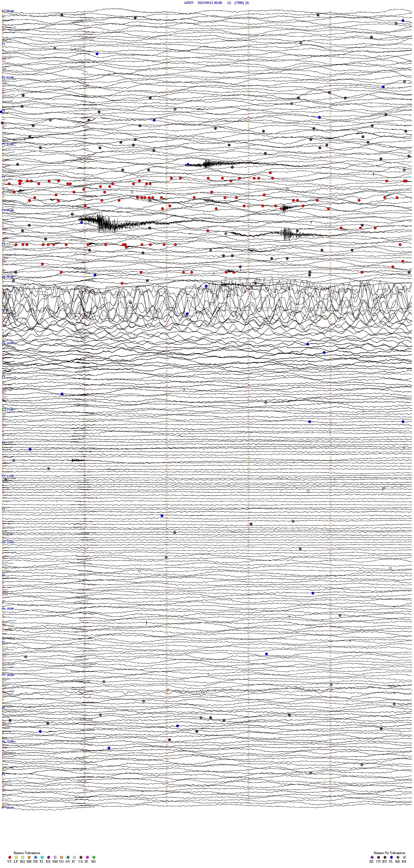Click the '02:00' time label
The height and width of the screenshot is (868, 414).
pyautogui.click(x=10, y=78)
